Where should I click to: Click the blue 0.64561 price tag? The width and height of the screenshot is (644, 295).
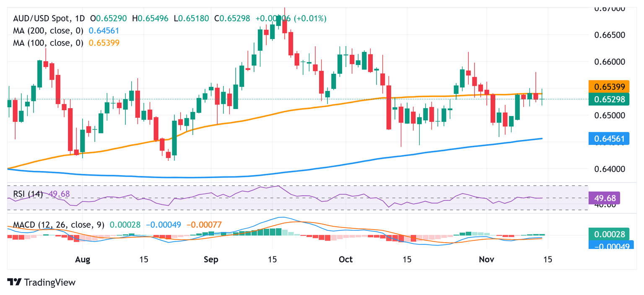tap(609, 138)
